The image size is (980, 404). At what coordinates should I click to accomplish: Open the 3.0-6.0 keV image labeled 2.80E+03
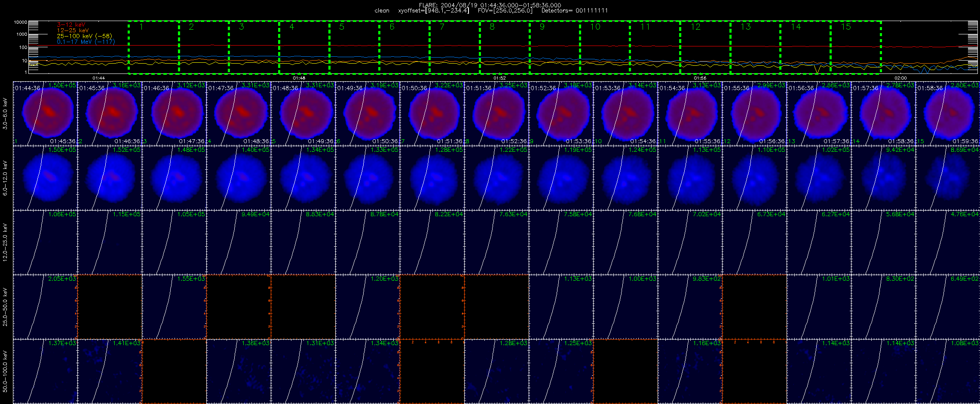(x=948, y=113)
